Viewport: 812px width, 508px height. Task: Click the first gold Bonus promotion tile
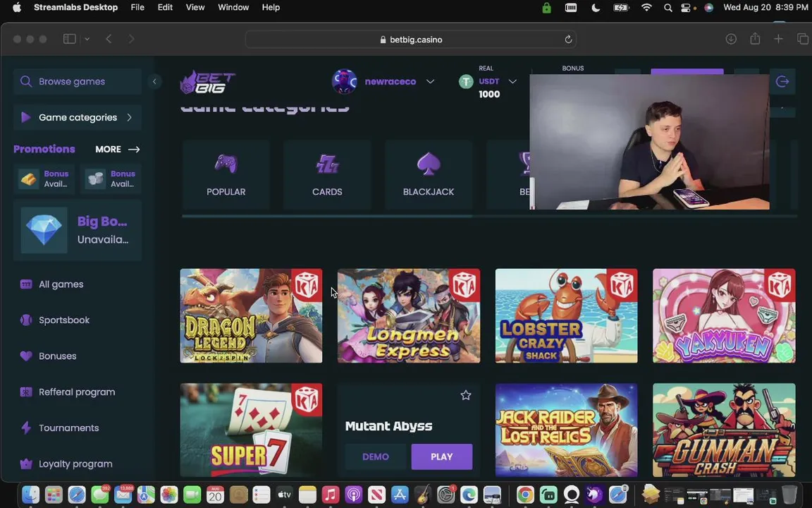(x=44, y=179)
